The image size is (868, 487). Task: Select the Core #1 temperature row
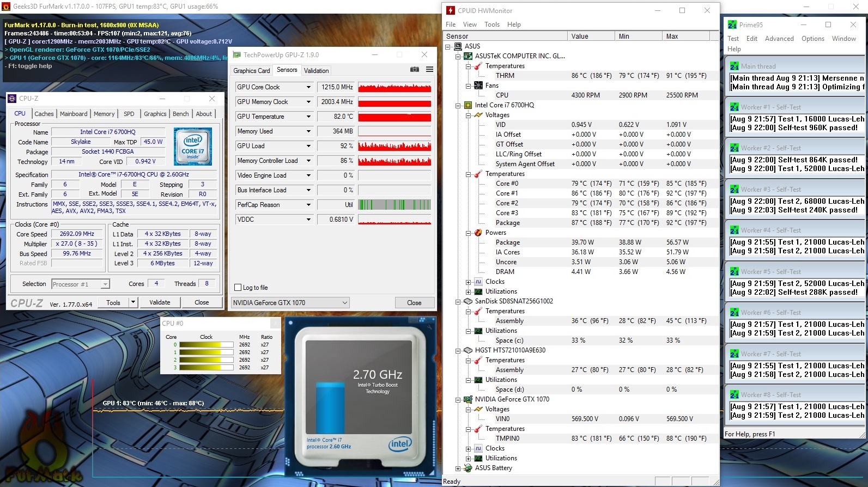[x=580, y=193]
